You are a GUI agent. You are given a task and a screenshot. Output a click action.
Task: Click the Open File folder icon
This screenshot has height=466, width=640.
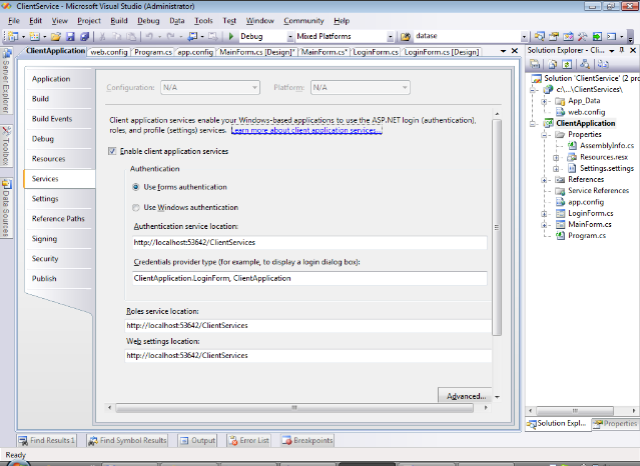click(56, 37)
